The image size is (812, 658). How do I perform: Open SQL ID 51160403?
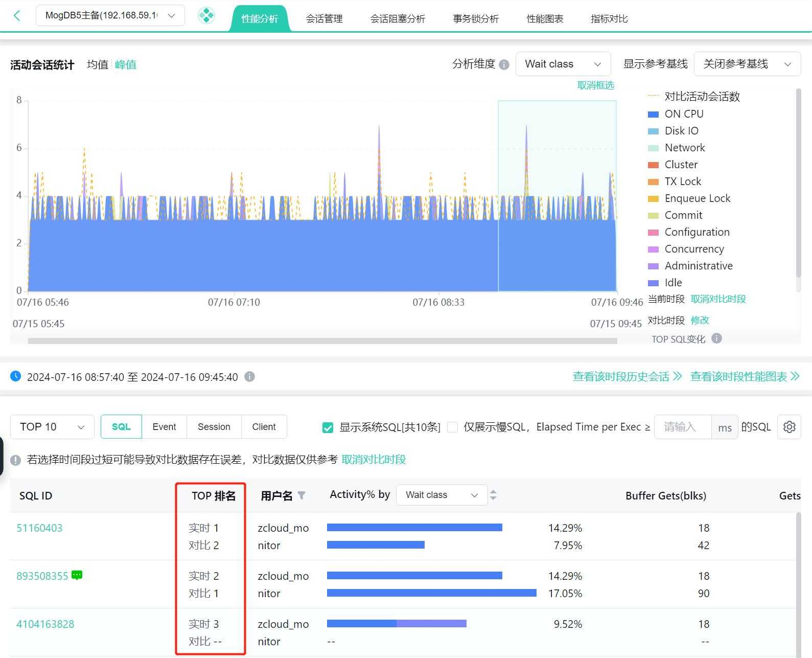point(39,528)
